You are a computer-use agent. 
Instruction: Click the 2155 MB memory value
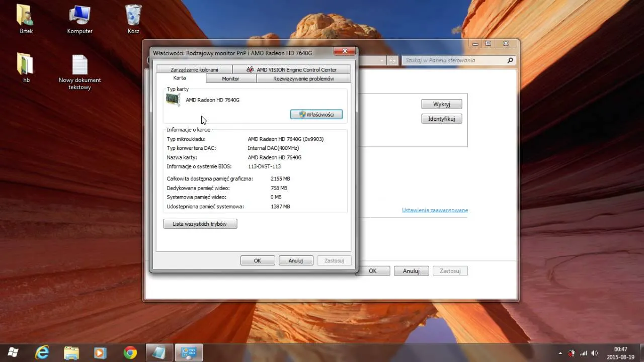click(280, 178)
